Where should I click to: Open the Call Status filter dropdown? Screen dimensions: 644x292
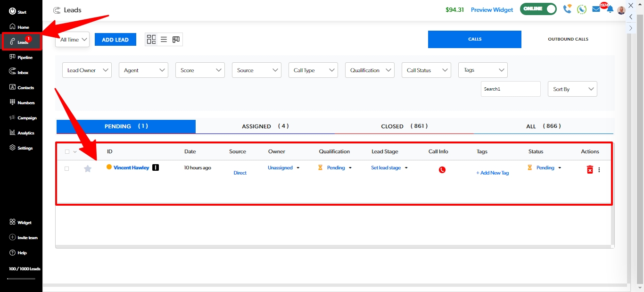pos(426,70)
